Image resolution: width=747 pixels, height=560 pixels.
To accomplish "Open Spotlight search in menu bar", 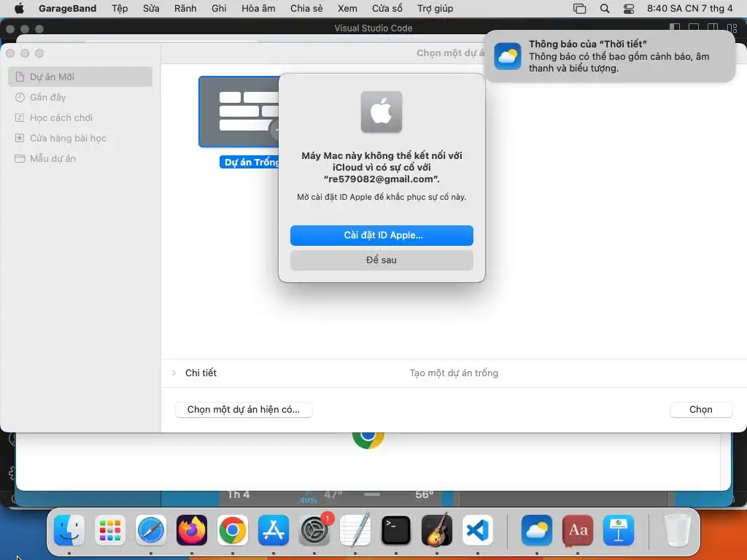I will (x=605, y=9).
